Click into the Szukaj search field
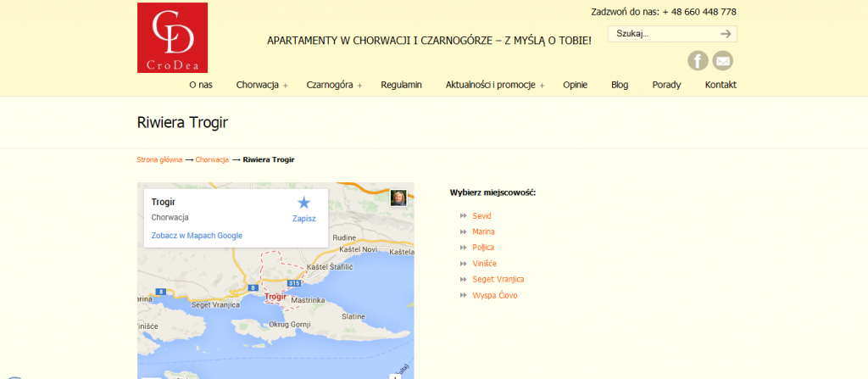Viewport: 868px width, 379px height. pos(661,34)
